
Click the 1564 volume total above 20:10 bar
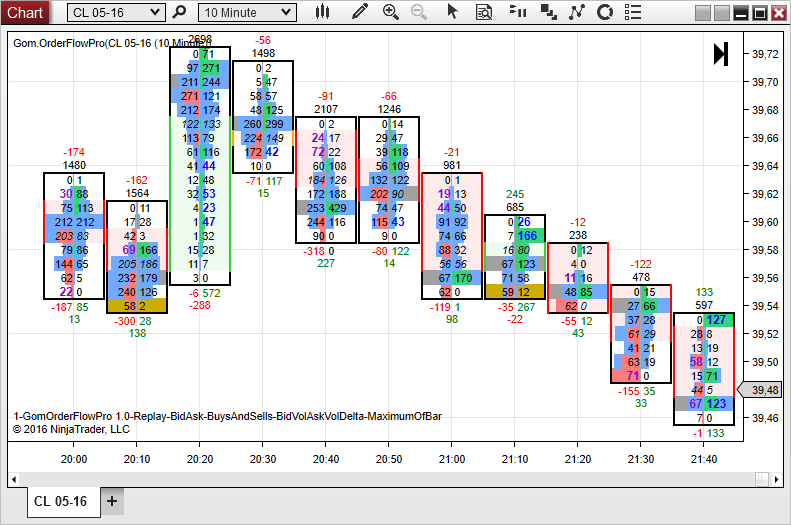pyautogui.click(x=137, y=193)
